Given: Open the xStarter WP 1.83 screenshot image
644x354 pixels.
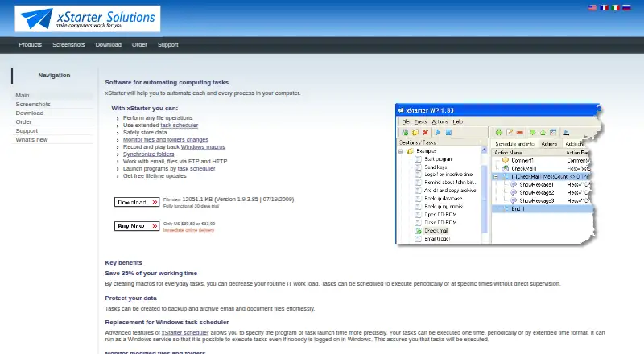Looking at the screenshot, I should point(499,174).
